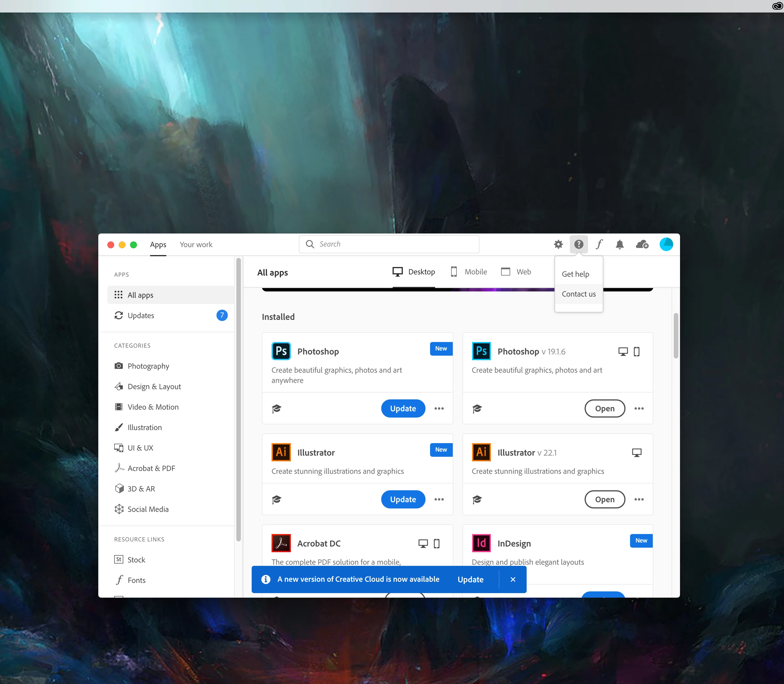Click the Creative Cloud menu bar icon
This screenshot has width=784, height=684.
(x=777, y=6)
